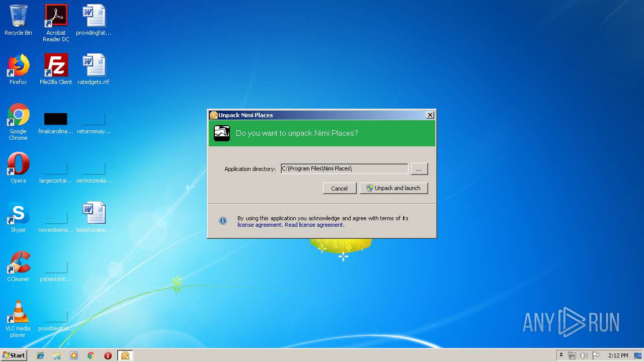Launch Windows Media Player from the taskbar

pos(74,355)
